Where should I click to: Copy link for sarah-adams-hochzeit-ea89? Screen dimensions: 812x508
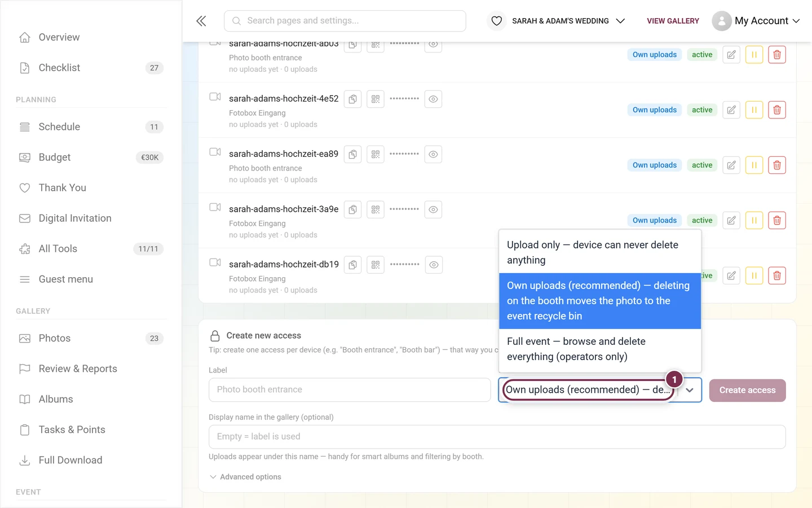coord(352,155)
